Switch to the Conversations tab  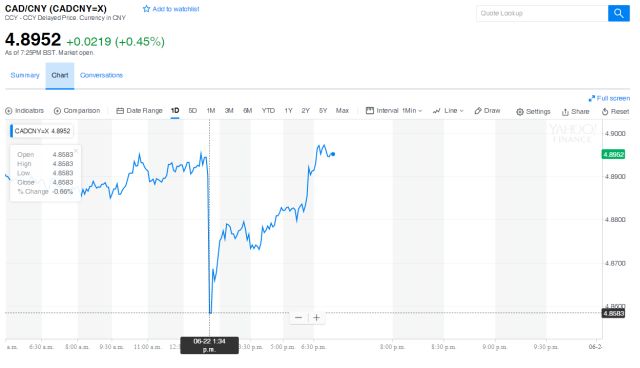101,75
